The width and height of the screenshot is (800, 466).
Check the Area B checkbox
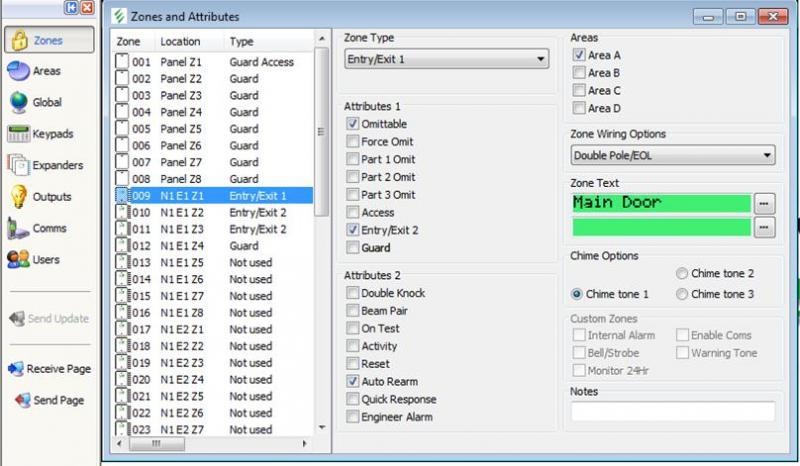click(x=579, y=73)
